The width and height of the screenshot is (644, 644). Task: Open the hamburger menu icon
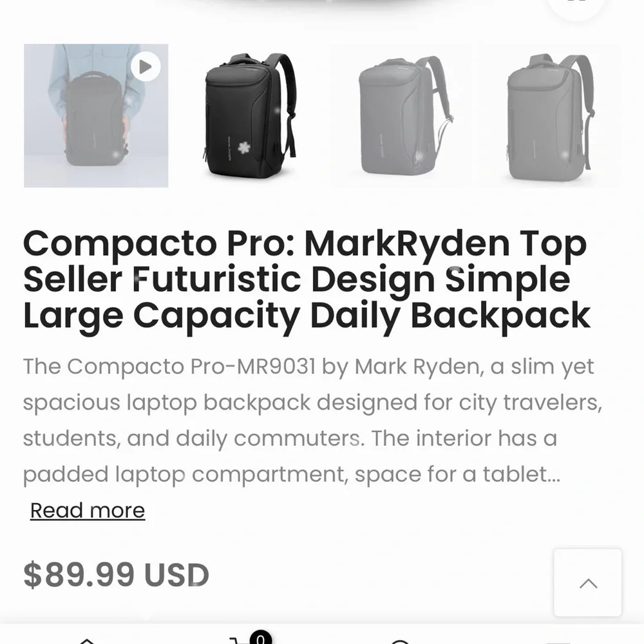pos(557,641)
